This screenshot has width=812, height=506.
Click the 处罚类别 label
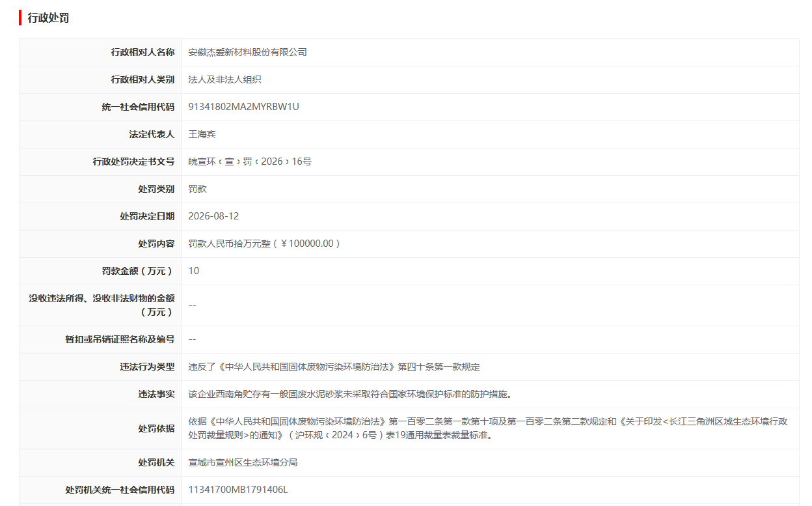156,189
